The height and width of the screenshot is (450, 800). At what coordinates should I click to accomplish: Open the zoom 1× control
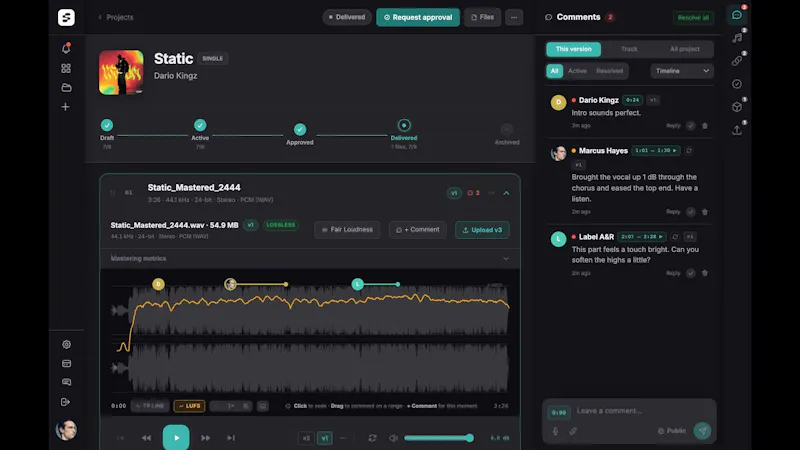pyautogui.click(x=231, y=406)
